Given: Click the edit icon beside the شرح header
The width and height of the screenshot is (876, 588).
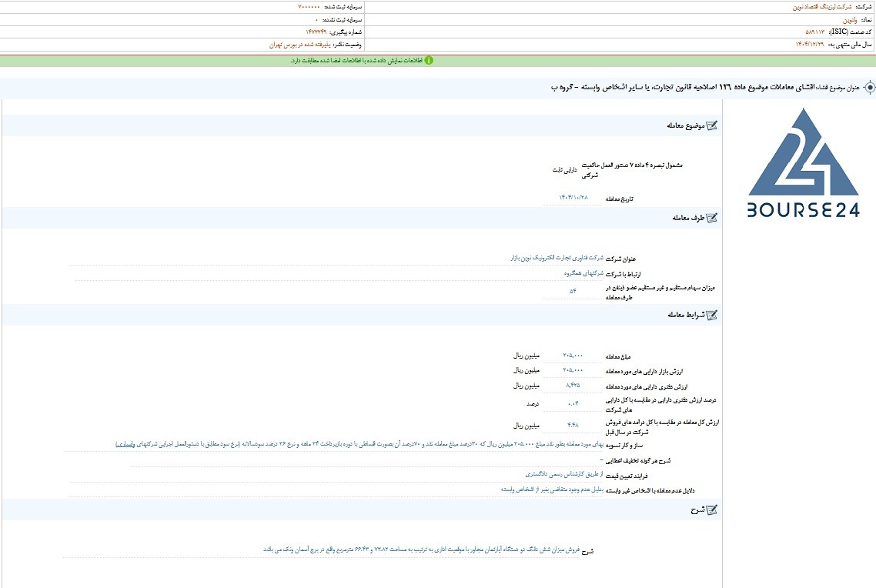Looking at the screenshot, I should click(712, 509).
